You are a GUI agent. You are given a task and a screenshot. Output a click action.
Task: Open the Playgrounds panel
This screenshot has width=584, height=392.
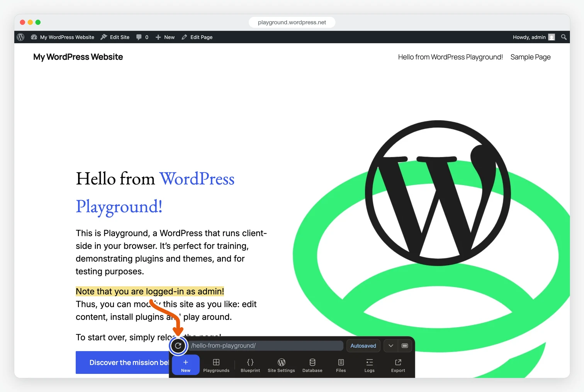pos(216,365)
